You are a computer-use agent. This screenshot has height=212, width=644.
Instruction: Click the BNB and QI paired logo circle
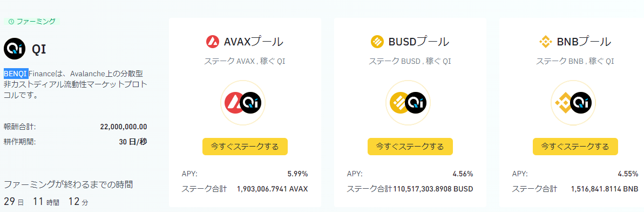(573, 103)
